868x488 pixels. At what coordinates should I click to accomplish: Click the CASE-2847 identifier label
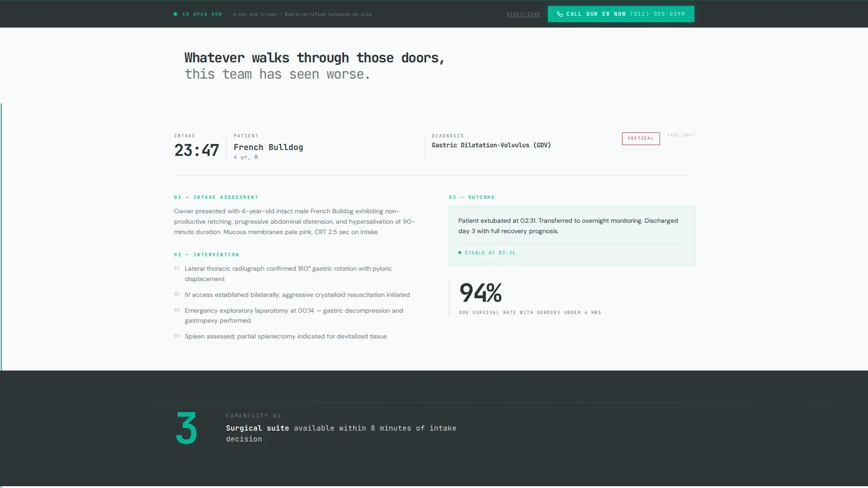point(680,135)
